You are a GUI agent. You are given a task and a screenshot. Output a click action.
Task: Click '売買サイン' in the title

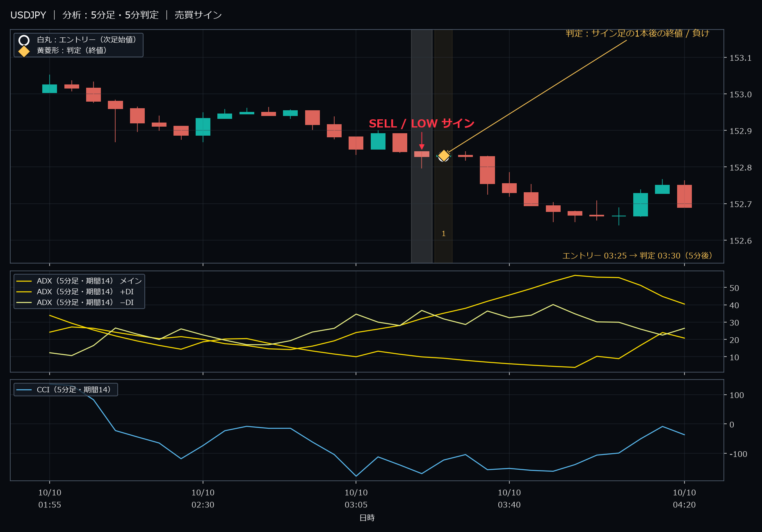pos(198,15)
